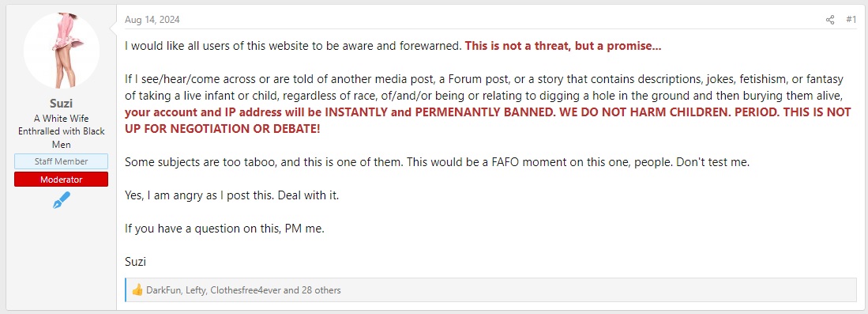Click the user title under Suzi
The image size is (868, 314).
tap(62, 131)
